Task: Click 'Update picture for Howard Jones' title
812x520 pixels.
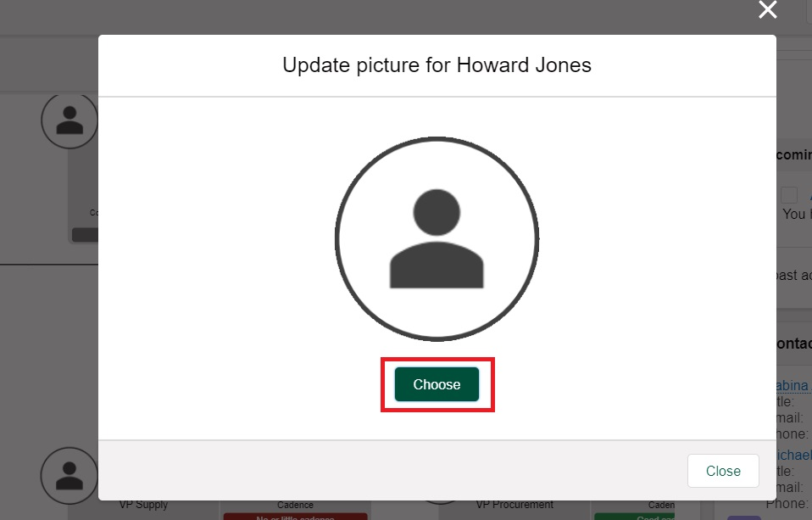Action: (437, 65)
